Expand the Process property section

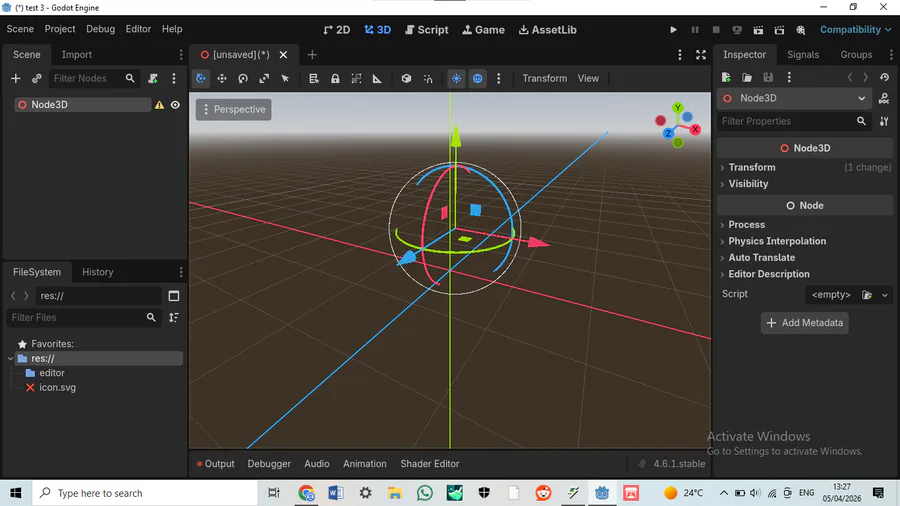pos(805,225)
